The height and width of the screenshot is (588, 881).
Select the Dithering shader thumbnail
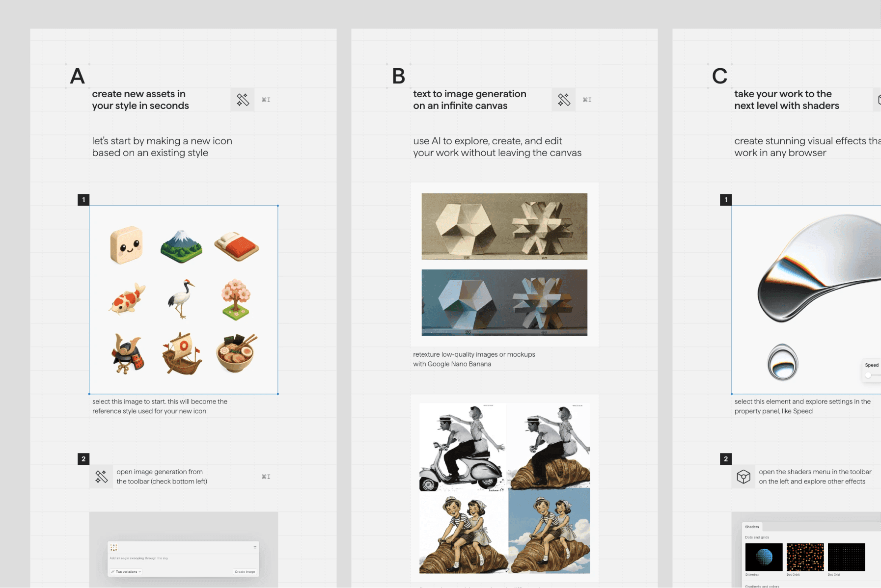(764, 557)
